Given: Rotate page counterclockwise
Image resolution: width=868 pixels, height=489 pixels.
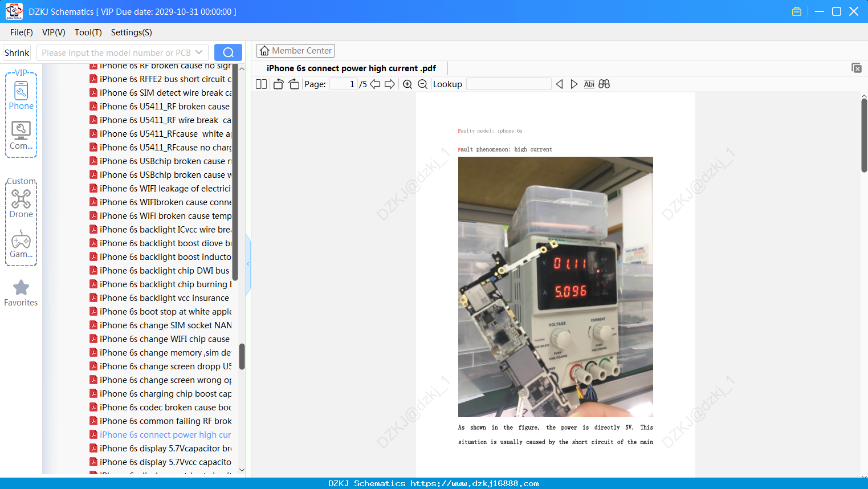Looking at the screenshot, I should click(x=278, y=84).
